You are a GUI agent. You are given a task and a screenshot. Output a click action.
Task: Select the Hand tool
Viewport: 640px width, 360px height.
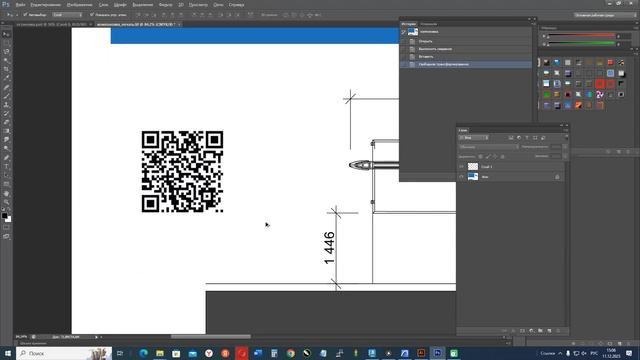[x=6, y=193]
